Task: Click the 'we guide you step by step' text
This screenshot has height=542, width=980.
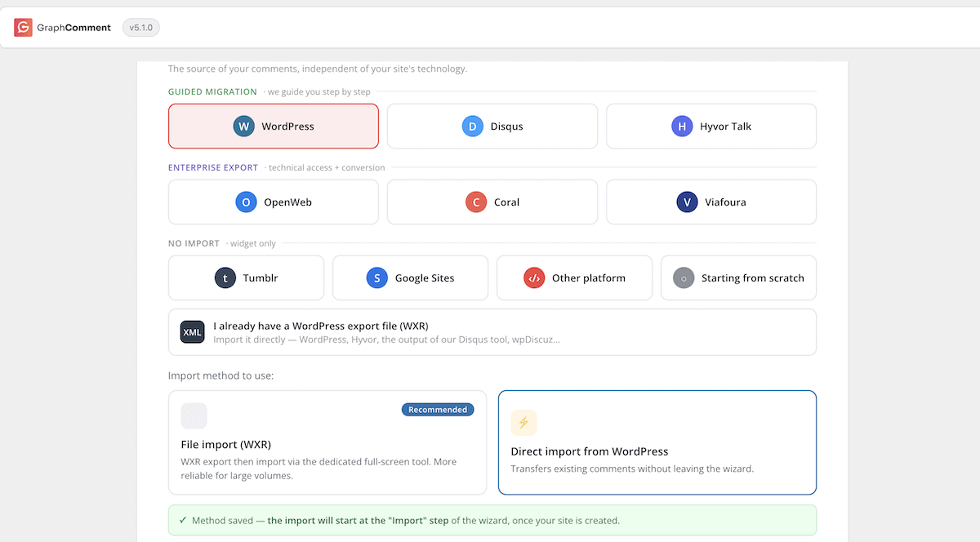Action: pyautogui.click(x=319, y=92)
